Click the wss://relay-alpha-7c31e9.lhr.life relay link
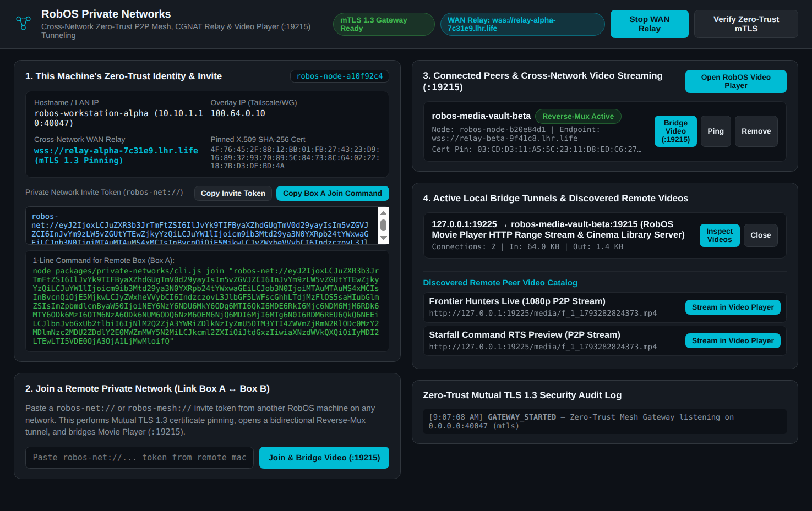The width and height of the screenshot is (812, 511). (116, 155)
